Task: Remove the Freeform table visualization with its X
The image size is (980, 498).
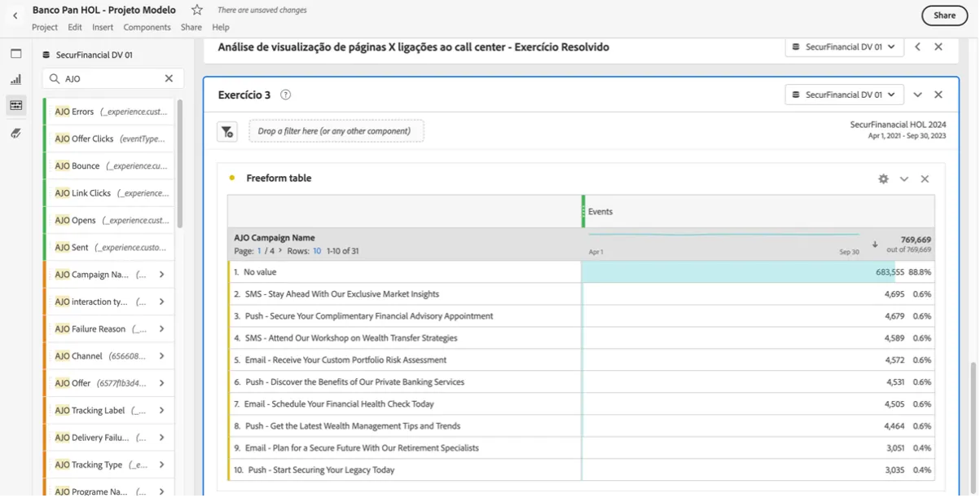Action: (x=925, y=178)
